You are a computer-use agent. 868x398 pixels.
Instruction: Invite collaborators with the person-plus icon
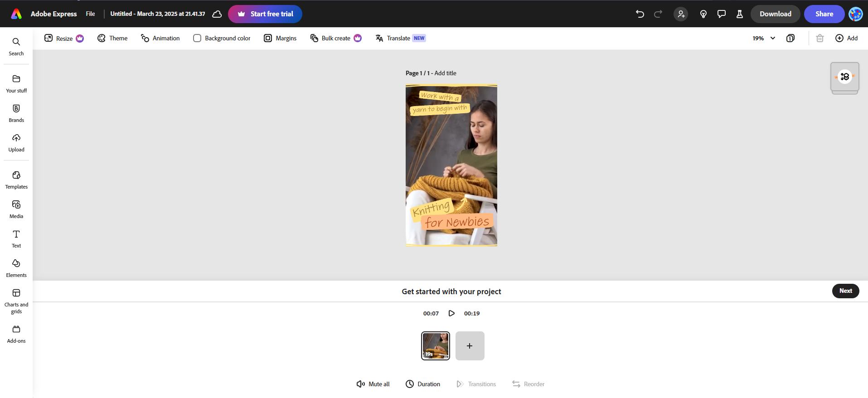tap(681, 14)
